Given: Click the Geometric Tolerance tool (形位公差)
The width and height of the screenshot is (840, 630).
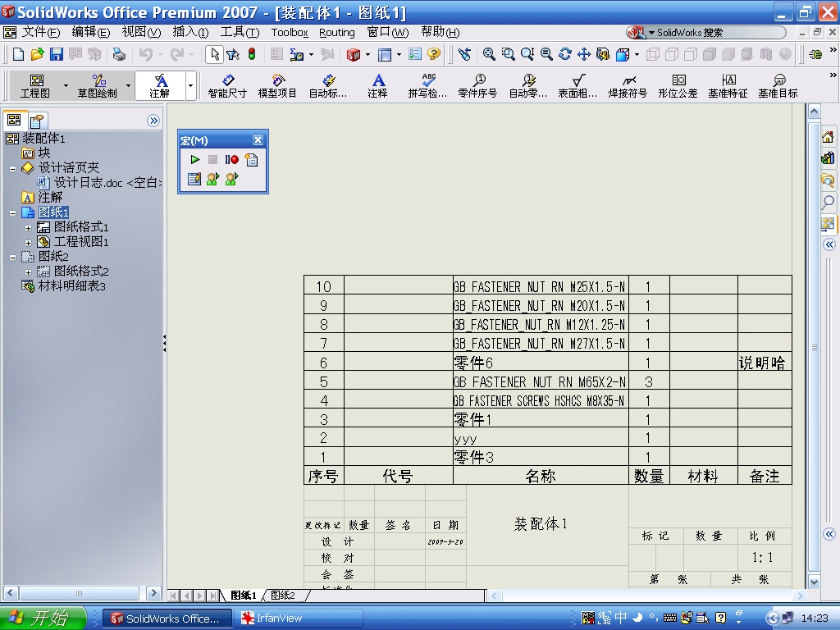Looking at the screenshot, I should [678, 85].
